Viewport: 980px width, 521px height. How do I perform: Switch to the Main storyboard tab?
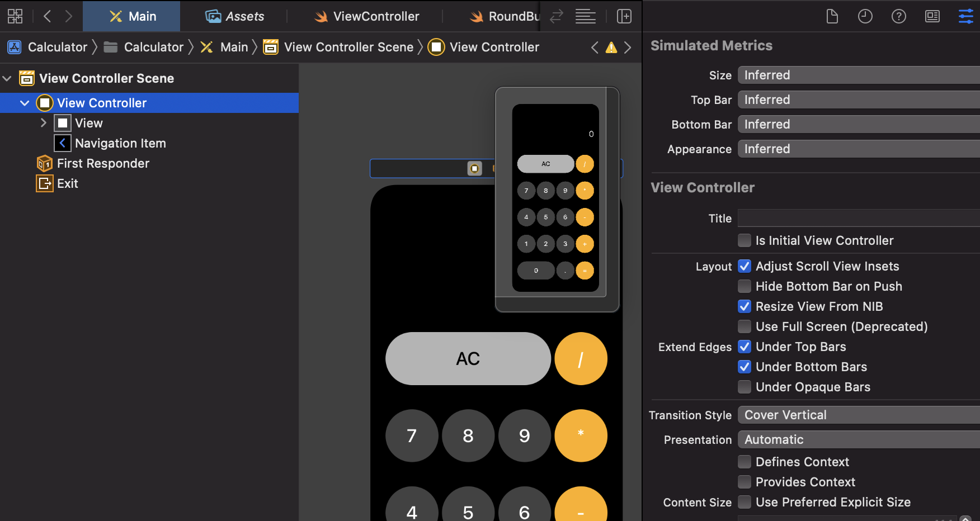pos(131,16)
